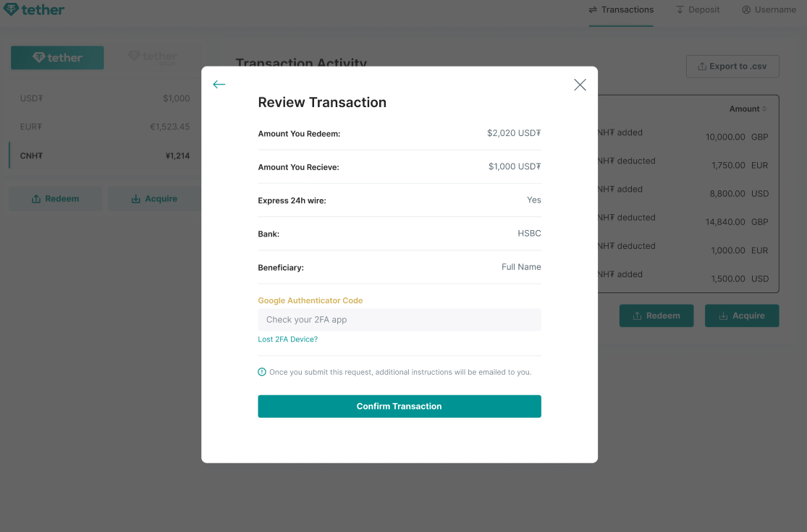
Task: Focus the Google Authenticator Code input field
Action: tap(399, 319)
